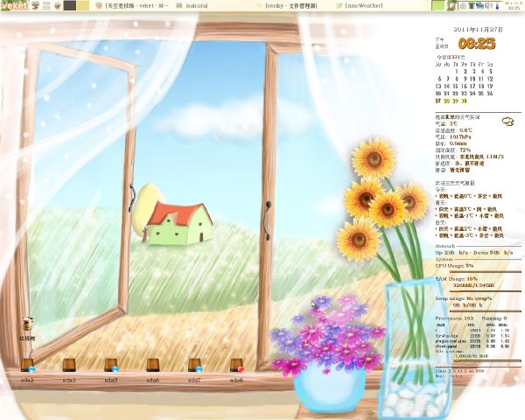Open the veket start menu
525x420 pixels.
point(14,6)
